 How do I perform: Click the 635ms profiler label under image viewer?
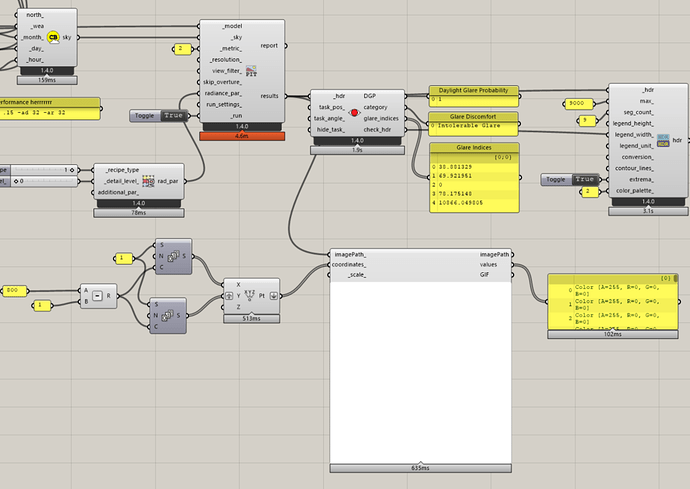pyautogui.click(x=420, y=468)
